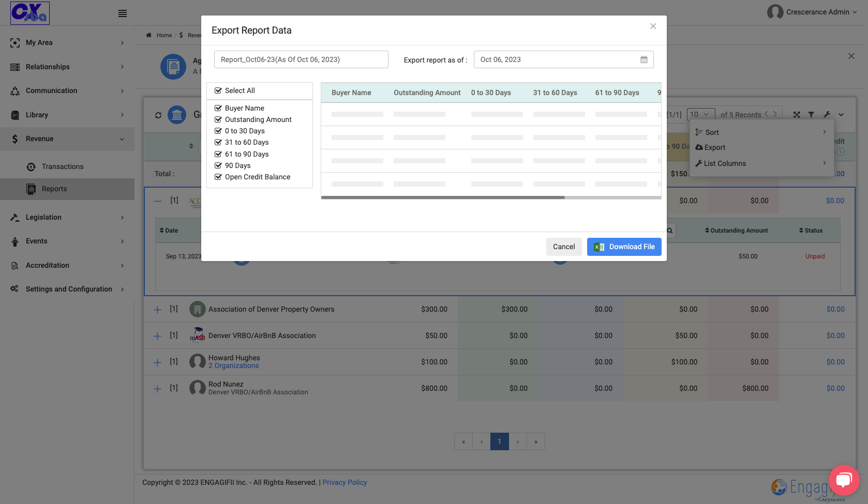Go to next page arrow in pagination
Screen dimensions: 868x504
(518, 441)
